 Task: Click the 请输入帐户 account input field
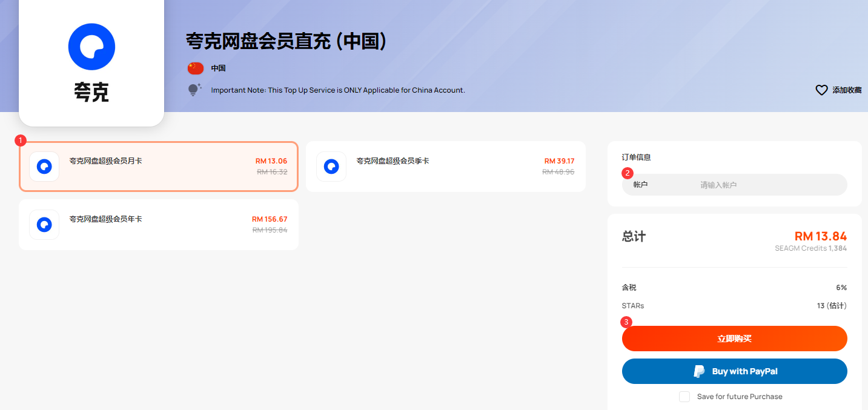point(734,185)
